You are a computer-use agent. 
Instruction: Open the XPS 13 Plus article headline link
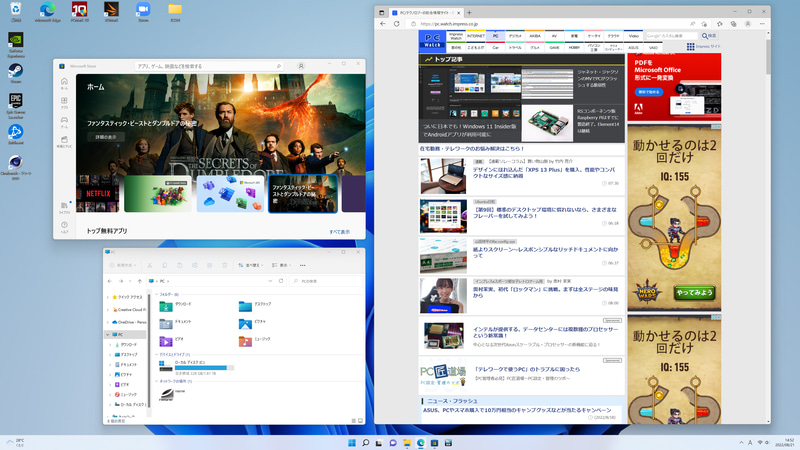click(x=544, y=172)
